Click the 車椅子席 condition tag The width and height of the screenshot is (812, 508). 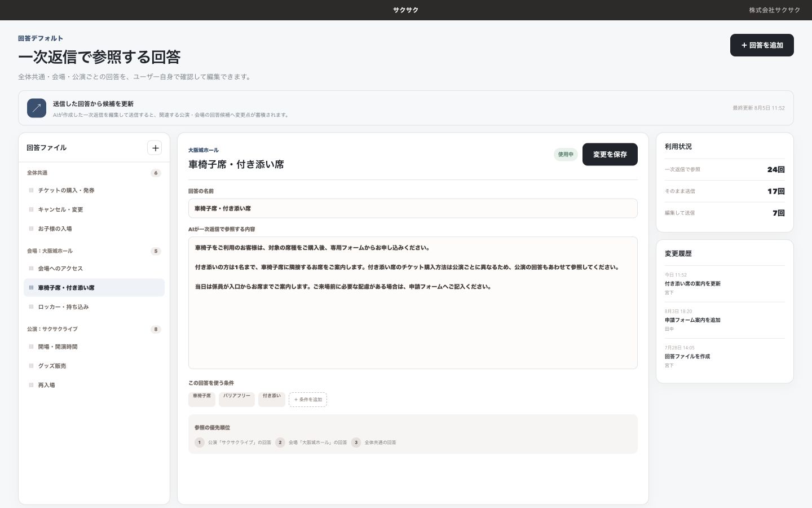click(202, 399)
